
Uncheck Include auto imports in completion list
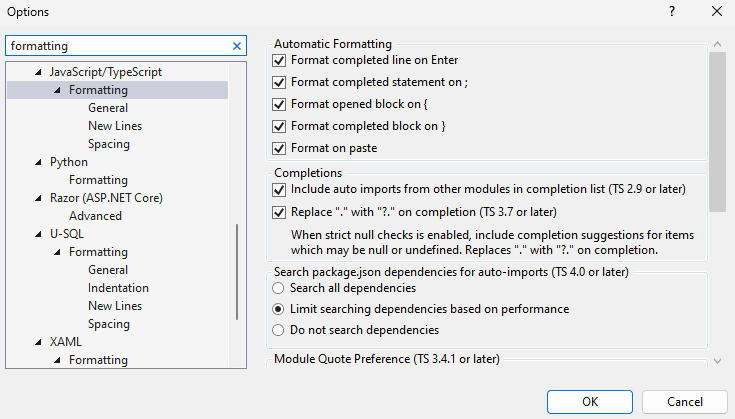280,189
